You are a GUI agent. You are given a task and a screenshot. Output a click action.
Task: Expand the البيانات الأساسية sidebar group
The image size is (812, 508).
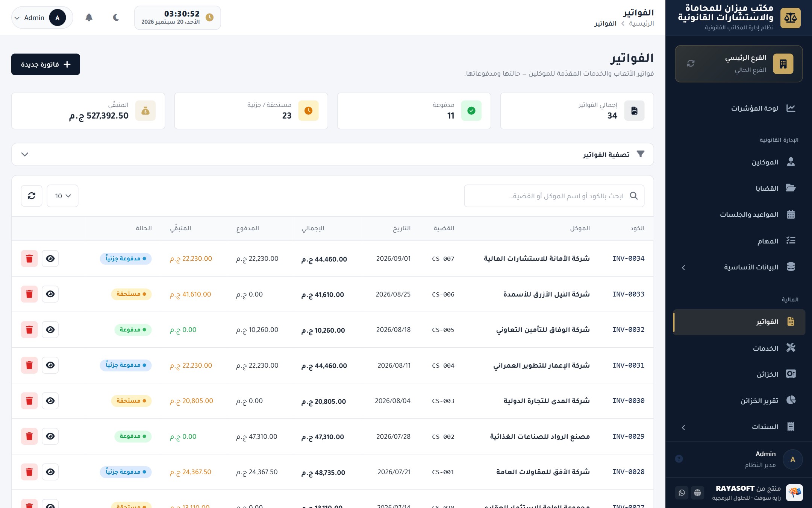(739, 267)
